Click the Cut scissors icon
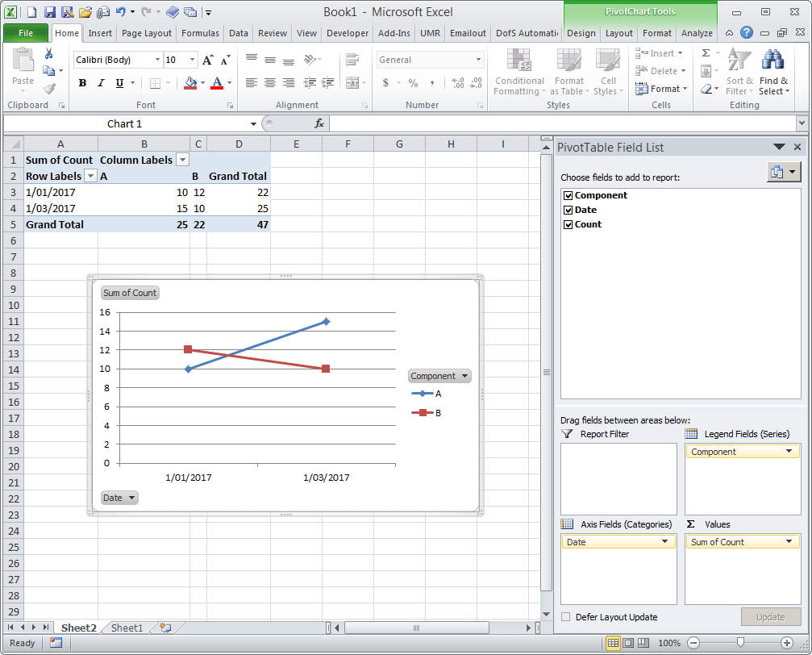This screenshot has width=812, height=655. 49,53
